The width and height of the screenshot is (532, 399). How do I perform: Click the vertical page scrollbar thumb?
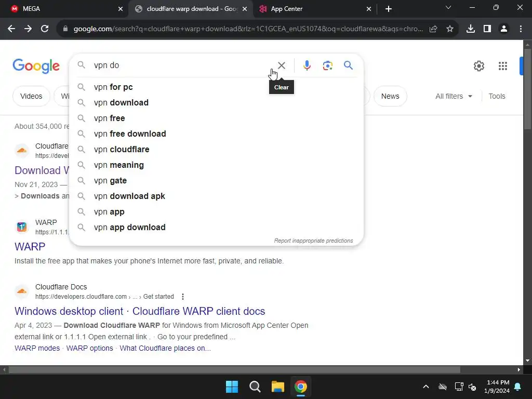click(527, 89)
